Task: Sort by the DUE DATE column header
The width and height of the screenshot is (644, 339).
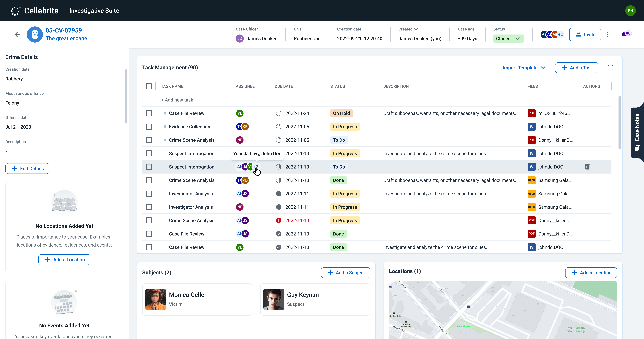Action: tap(284, 86)
